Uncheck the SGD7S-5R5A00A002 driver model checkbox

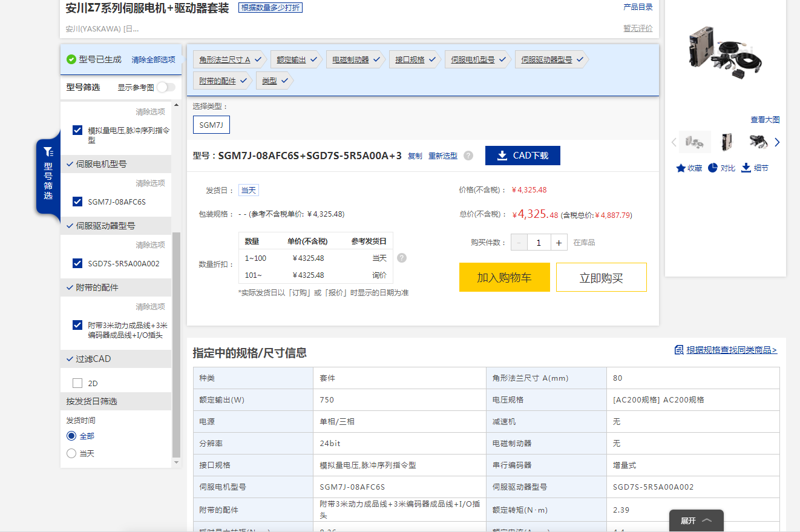(x=77, y=263)
